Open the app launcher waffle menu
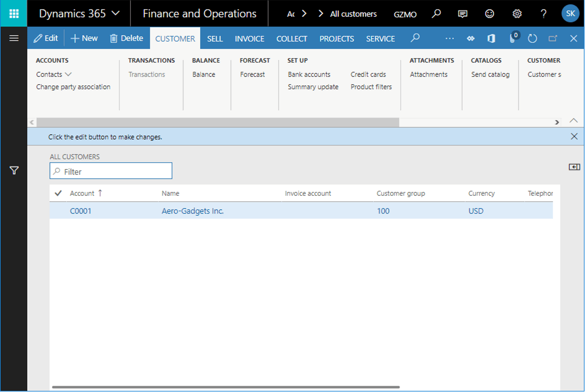Screen dimensions: 585x392 click(x=14, y=13)
